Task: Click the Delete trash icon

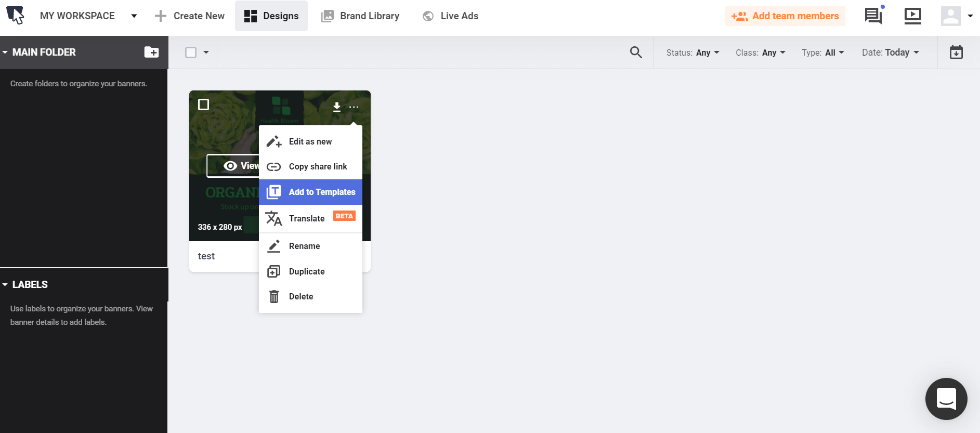Action: click(274, 296)
